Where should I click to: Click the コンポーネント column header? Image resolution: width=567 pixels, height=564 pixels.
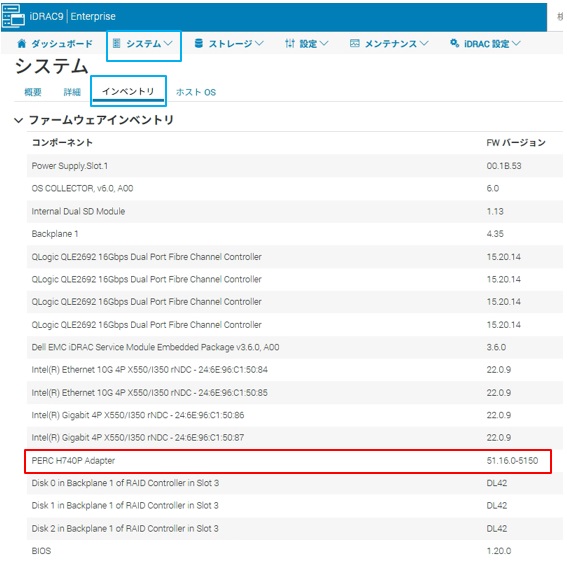click(x=62, y=142)
